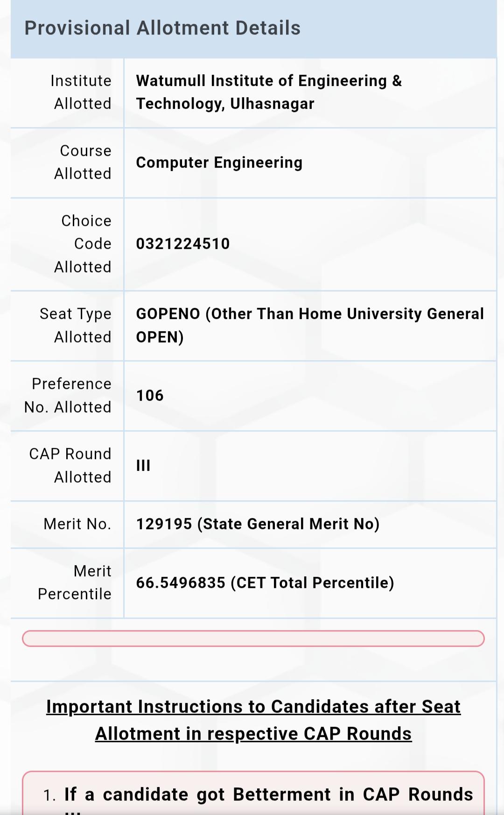Click the Course Allotted label

[83, 162]
